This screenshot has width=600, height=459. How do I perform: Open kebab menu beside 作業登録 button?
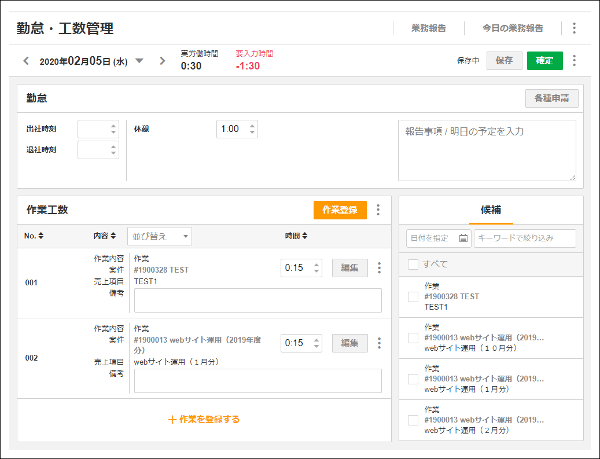tap(378, 210)
